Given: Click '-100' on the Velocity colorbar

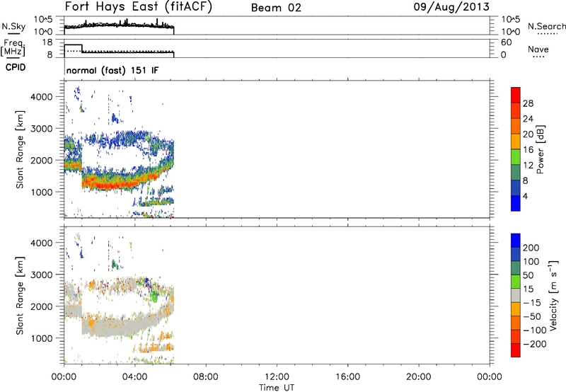Looking at the screenshot, I should pyautogui.click(x=535, y=330).
